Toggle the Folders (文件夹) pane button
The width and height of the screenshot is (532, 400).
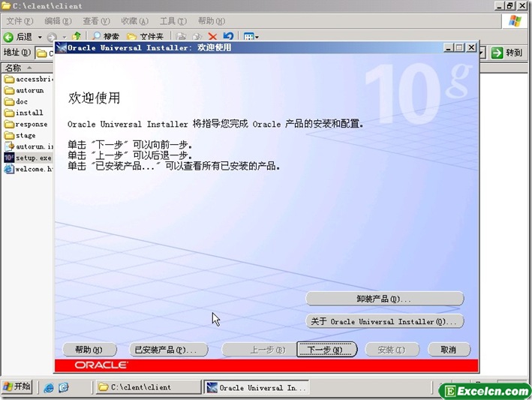coord(145,36)
